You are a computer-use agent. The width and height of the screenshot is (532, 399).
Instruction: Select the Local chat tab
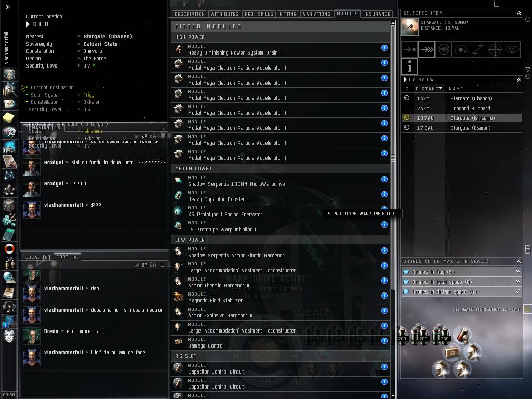coord(37,257)
